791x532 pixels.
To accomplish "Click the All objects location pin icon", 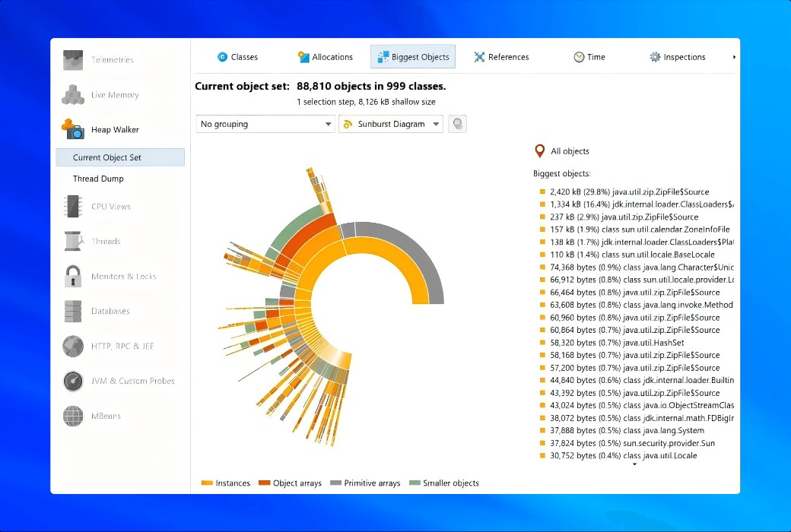I will (x=540, y=150).
